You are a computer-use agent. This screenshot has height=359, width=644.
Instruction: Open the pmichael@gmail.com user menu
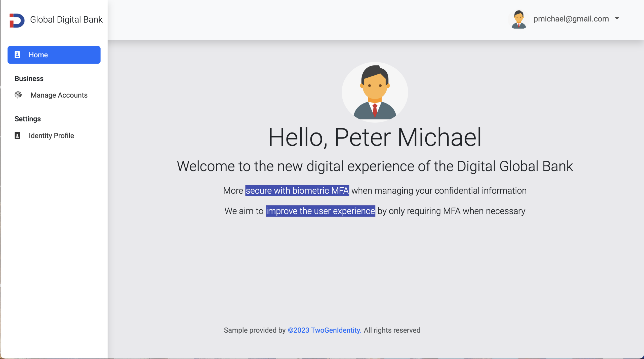pos(571,19)
